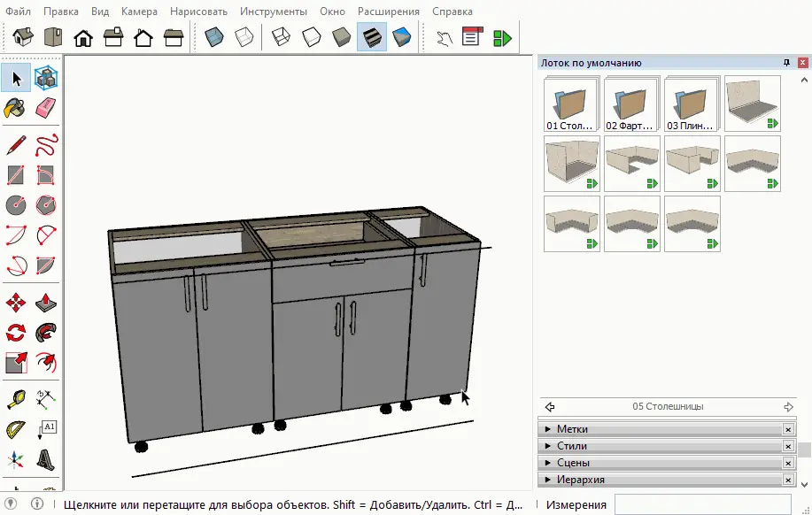Enable Monochrome face style

tap(402, 37)
